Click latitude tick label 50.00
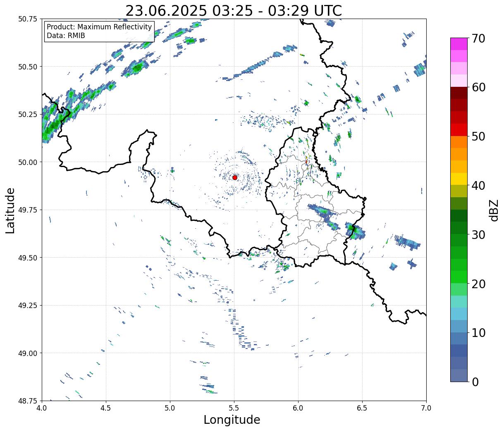Viewport: 504px width, 430px height. click(28, 162)
